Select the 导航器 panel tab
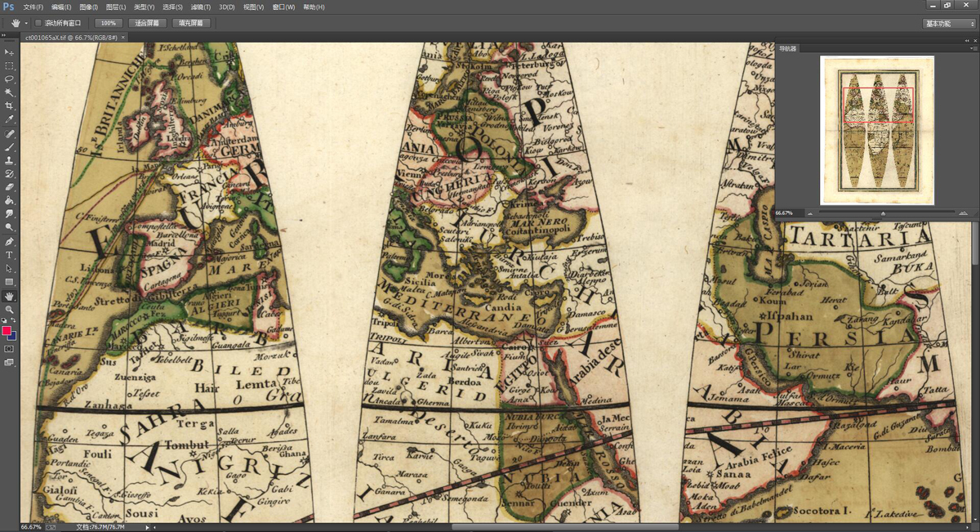 click(786, 49)
